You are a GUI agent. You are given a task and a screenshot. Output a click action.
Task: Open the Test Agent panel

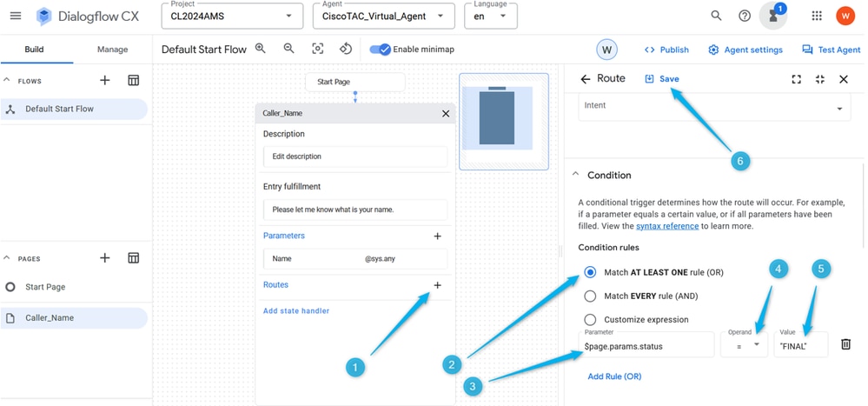coord(832,50)
